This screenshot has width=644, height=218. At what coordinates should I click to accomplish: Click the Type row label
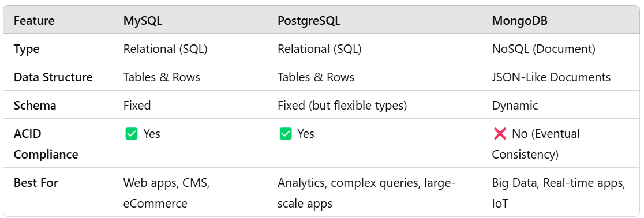click(27, 49)
